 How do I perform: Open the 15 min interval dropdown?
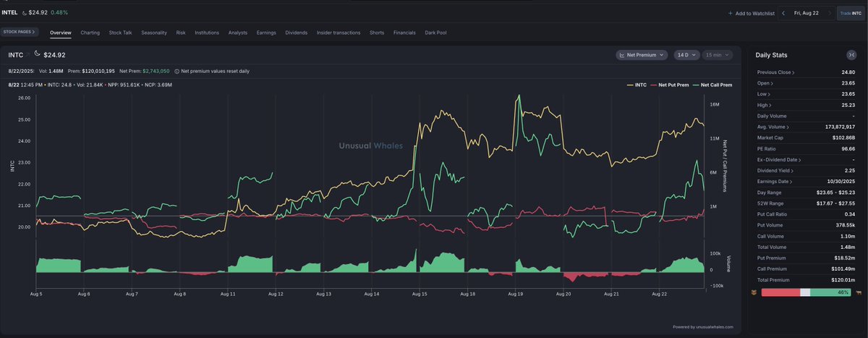717,55
